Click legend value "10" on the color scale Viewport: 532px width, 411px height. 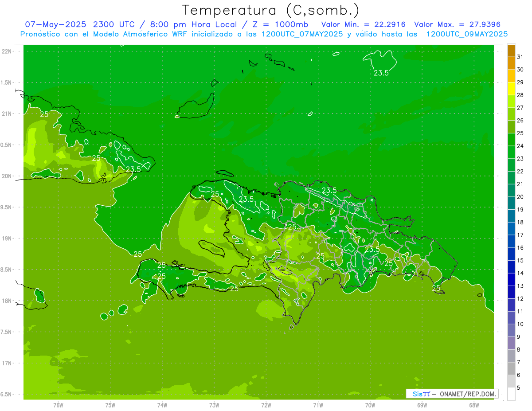(520, 324)
